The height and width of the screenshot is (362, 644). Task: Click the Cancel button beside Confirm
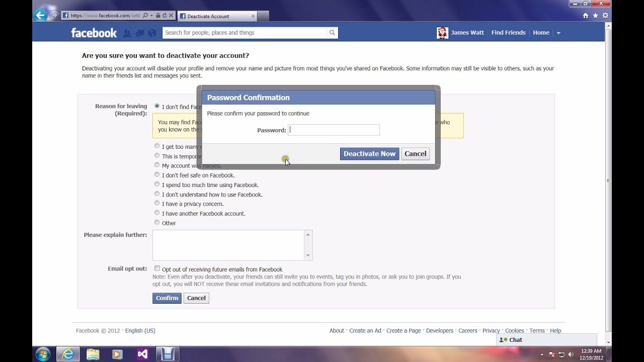tap(196, 298)
